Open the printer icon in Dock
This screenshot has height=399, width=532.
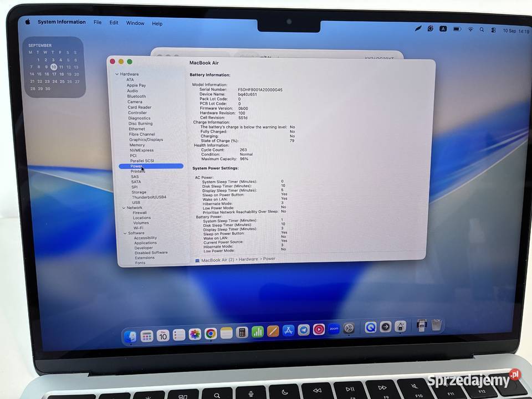click(422, 325)
